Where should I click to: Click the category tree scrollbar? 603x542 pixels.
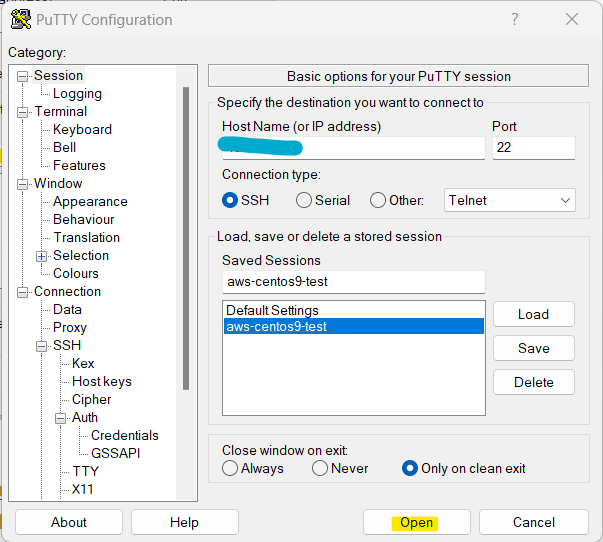[186, 238]
